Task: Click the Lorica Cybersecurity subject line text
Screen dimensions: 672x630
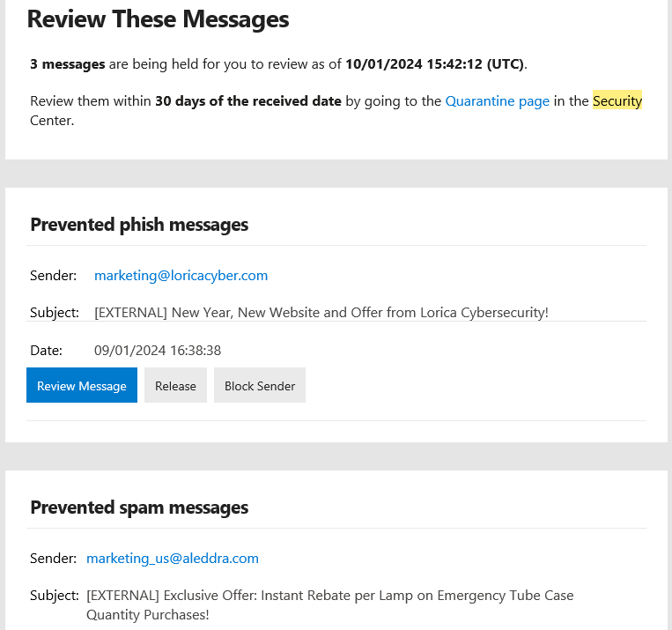Action: [321, 313]
